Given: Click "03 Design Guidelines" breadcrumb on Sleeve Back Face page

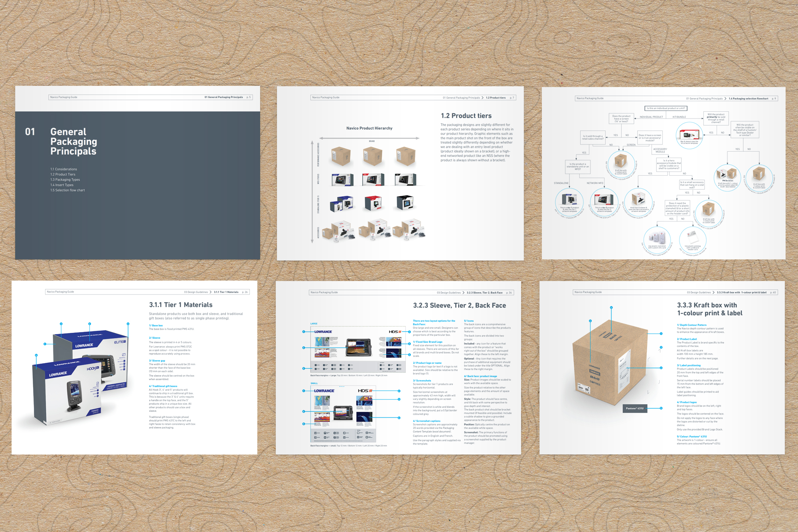Looking at the screenshot, I should click(x=448, y=293).
